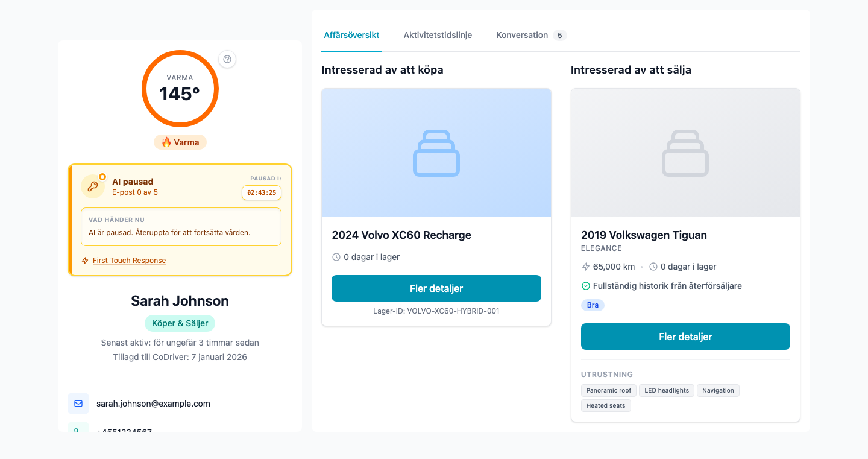This screenshot has width=868, height=459.
Task: Toggle the Bra condition badge on the Tiguan
Action: [x=593, y=305]
